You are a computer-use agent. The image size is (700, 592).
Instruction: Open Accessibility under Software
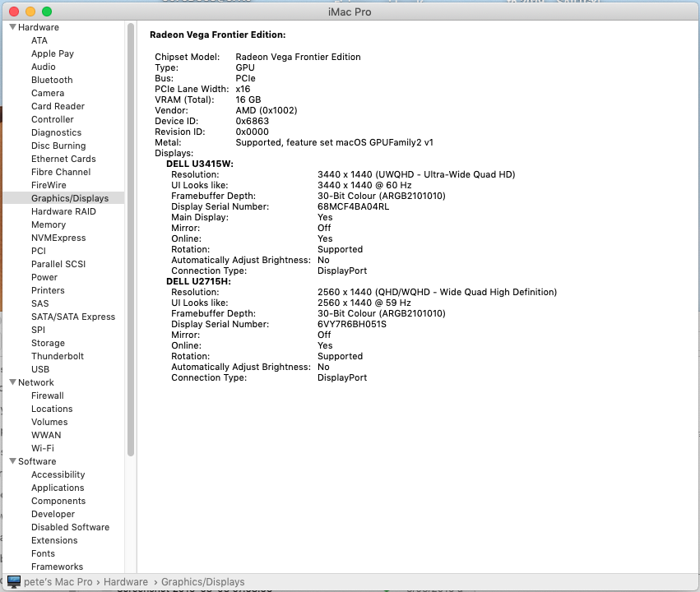(58, 474)
